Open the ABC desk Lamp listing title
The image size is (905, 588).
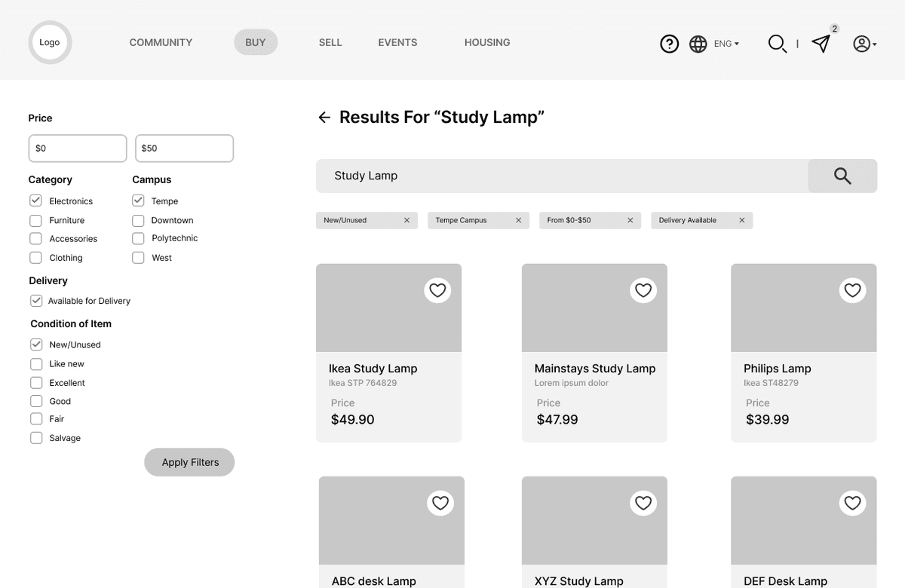click(373, 580)
